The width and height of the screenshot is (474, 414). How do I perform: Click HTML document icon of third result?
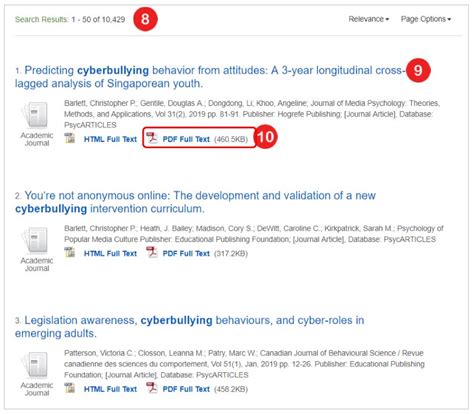coord(70,388)
